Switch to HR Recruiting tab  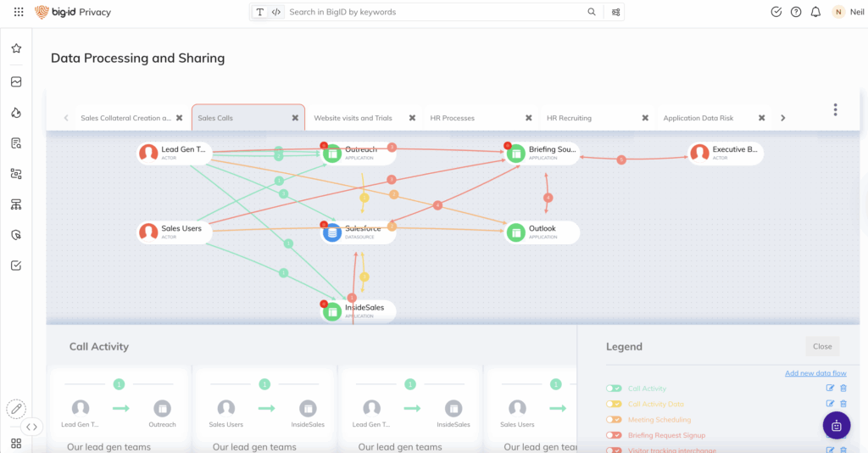[569, 117]
